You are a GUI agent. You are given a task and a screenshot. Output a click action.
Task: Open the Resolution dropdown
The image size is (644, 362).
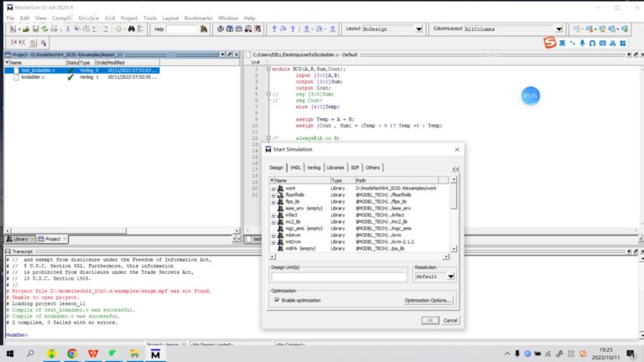coord(450,277)
